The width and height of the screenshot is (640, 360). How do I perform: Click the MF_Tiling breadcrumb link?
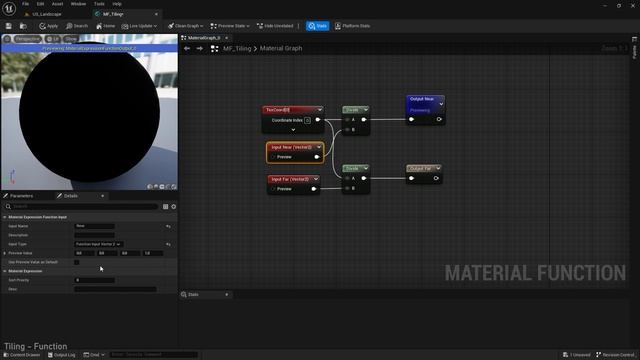pyautogui.click(x=237, y=49)
